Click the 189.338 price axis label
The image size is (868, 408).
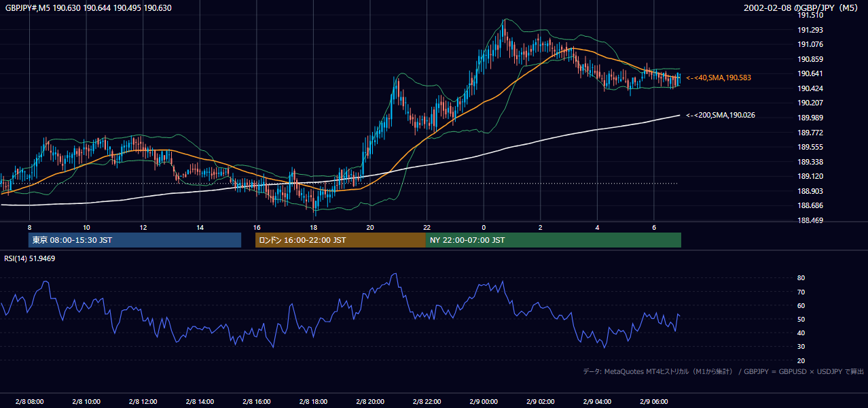810,162
